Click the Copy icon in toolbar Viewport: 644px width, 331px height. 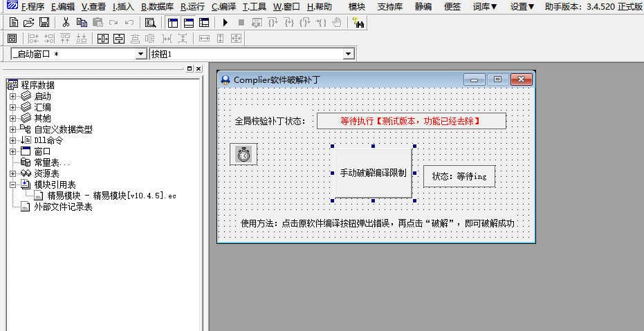point(82,22)
